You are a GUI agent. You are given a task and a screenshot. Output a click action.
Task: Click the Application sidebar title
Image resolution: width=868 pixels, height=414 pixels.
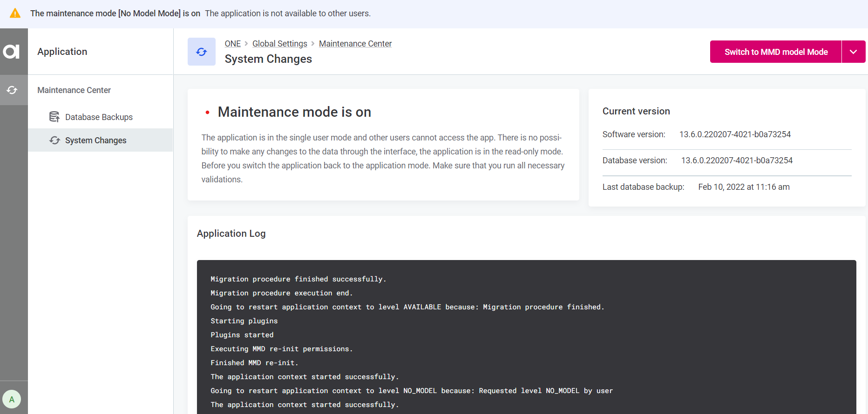62,52
